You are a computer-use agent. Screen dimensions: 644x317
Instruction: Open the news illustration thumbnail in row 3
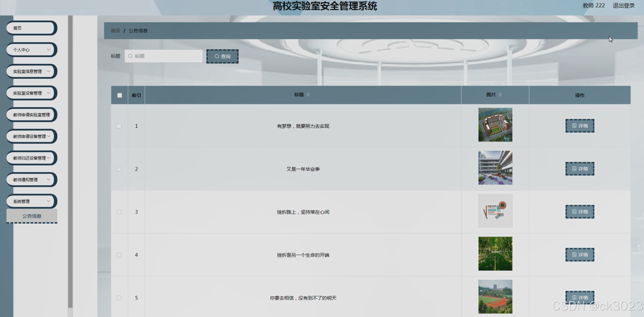point(495,211)
